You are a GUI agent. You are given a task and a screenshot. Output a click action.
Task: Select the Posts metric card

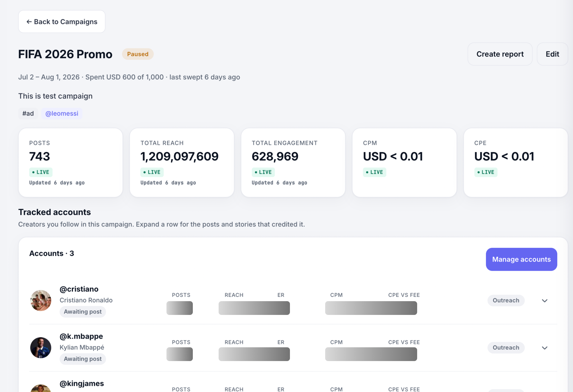click(x=71, y=162)
